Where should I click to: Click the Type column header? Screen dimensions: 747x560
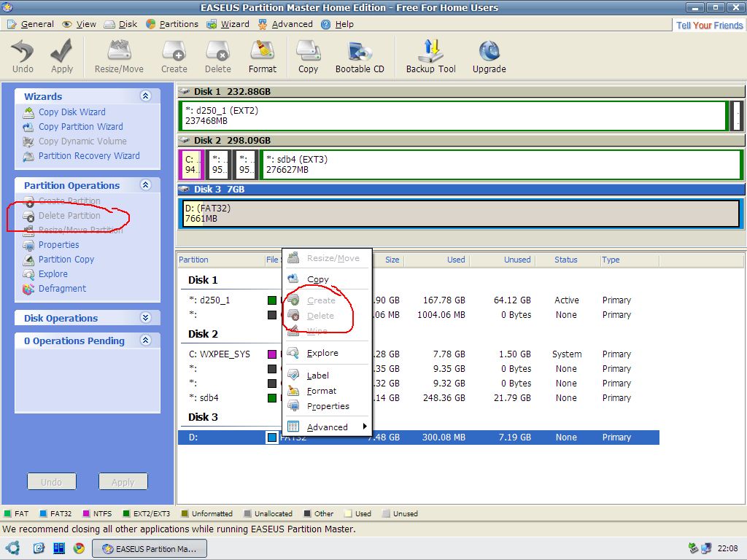[629, 260]
